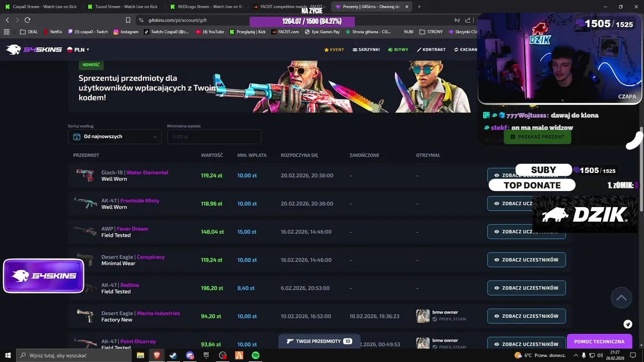Screen dimensions: 644x362
Task: Click the '(1) czapa0 - Twitch' bookmark
Action: pos(88,32)
